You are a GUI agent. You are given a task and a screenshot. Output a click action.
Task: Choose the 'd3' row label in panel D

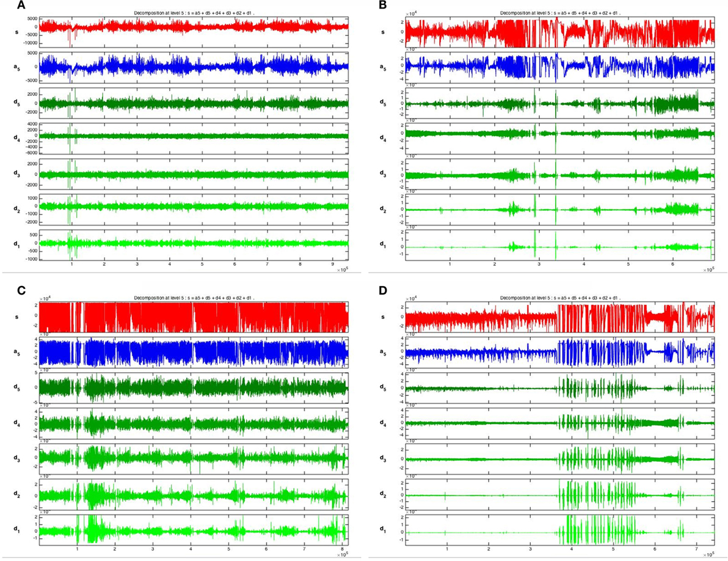coord(382,459)
